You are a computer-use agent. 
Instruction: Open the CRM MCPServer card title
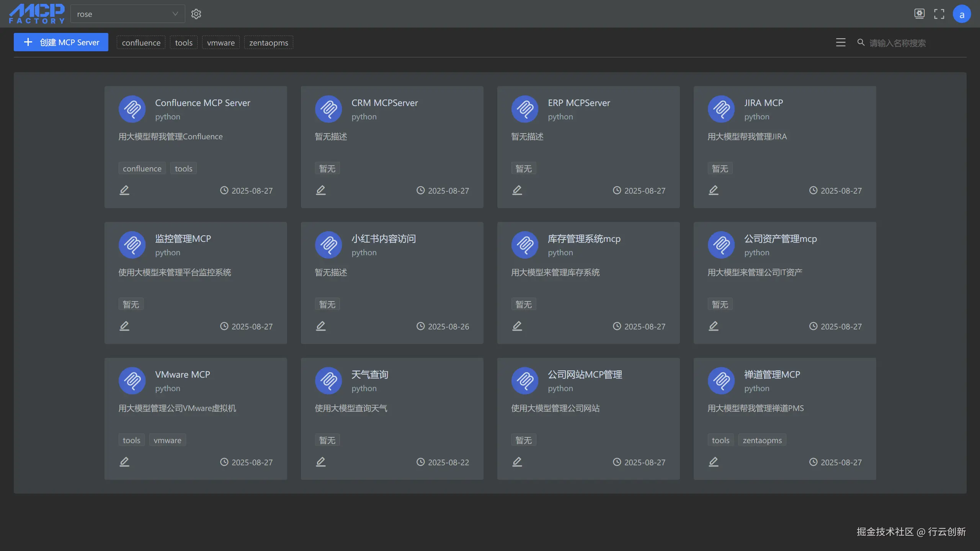coord(384,103)
